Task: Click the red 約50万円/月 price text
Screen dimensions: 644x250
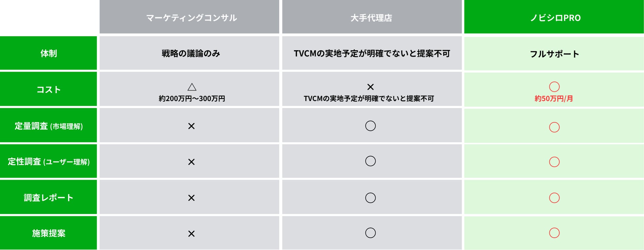Action: (x=554, y=98)
